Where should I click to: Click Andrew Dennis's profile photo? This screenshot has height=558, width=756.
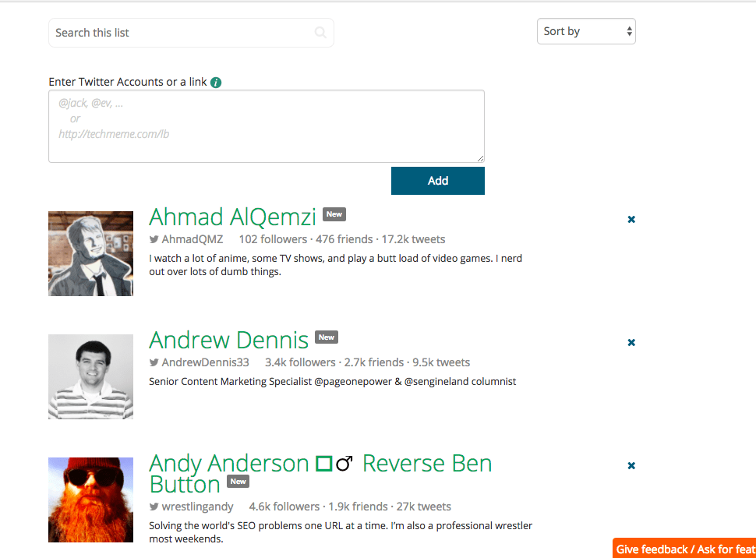tap(90, 376)
